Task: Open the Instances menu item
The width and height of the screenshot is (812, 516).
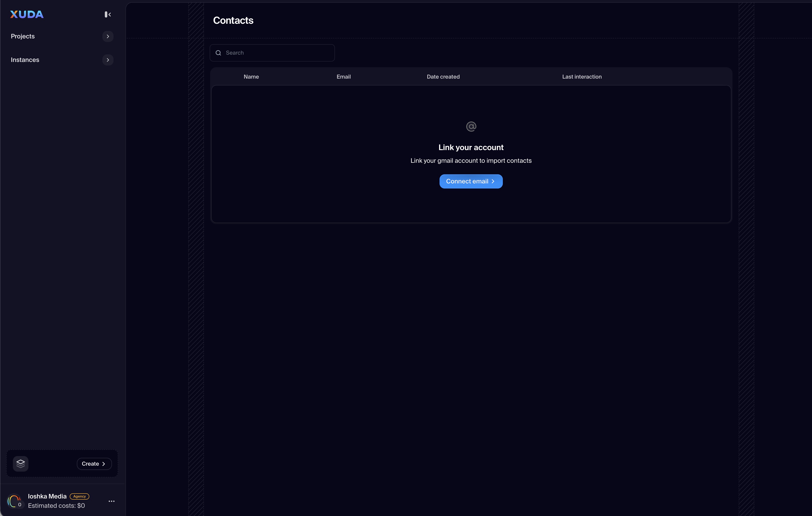Action: [x=25, y=60]
